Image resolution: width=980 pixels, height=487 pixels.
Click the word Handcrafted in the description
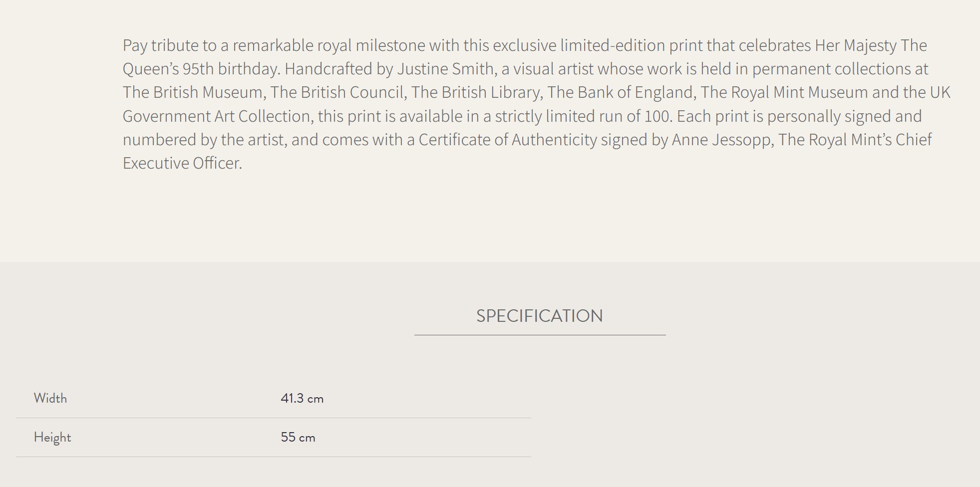pos(328,69)
